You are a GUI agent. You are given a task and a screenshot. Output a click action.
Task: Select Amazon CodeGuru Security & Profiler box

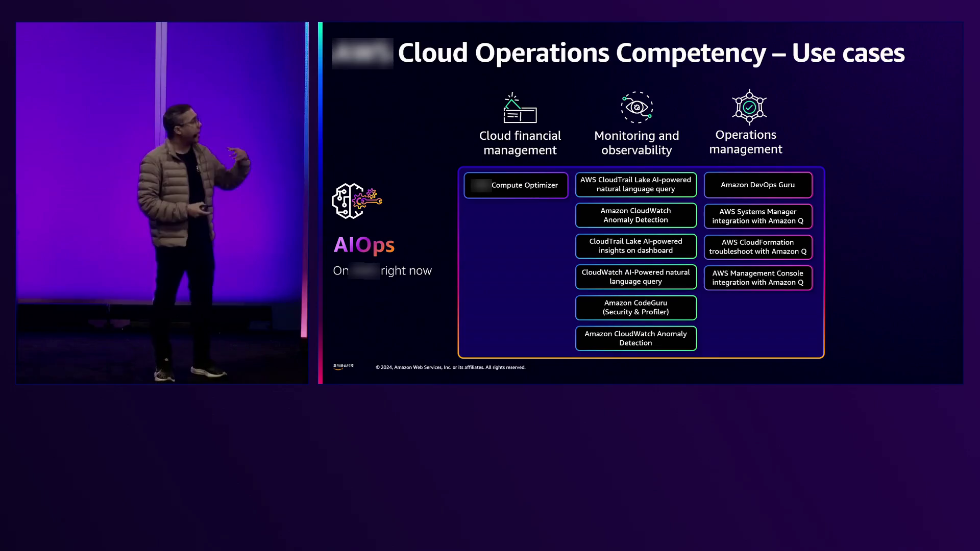(635, 308)
